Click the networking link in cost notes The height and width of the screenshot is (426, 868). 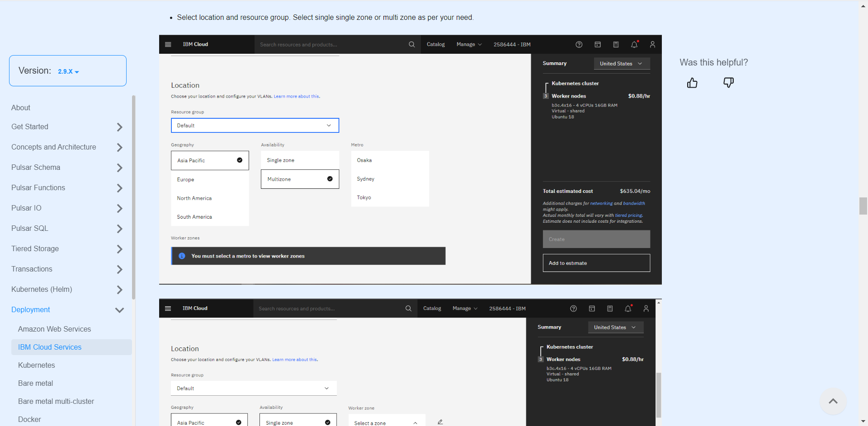(601, 203)
